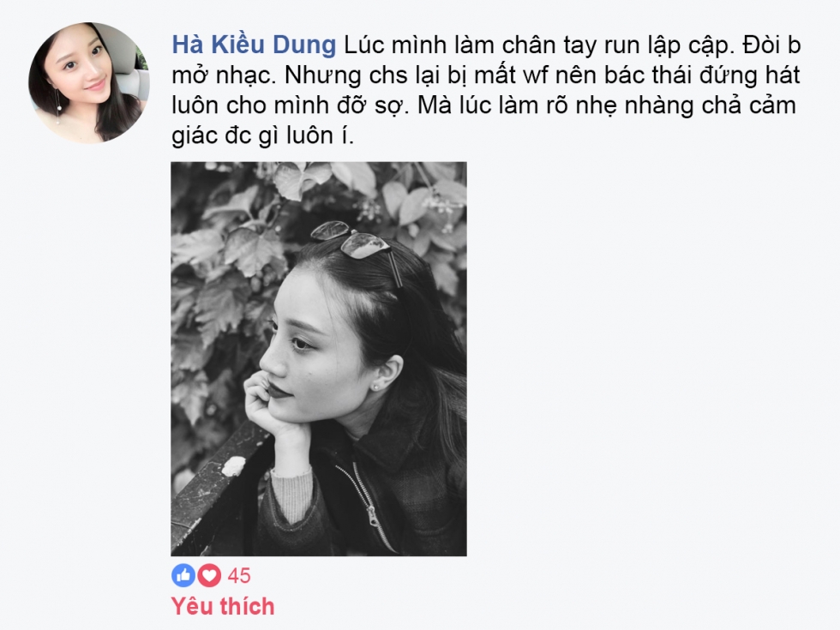Click the comment's last line 'giác đc gì luôn í.'
The image size is (840, 630).
click(262, 136)
